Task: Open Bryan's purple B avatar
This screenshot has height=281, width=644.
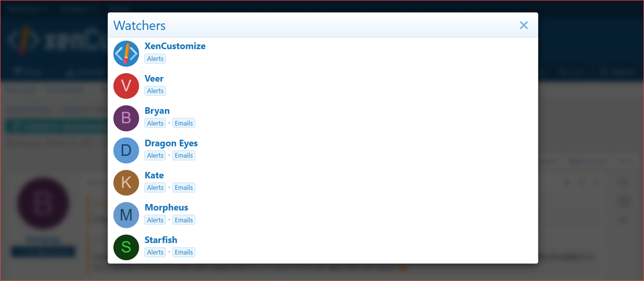Action: (126, 118)
